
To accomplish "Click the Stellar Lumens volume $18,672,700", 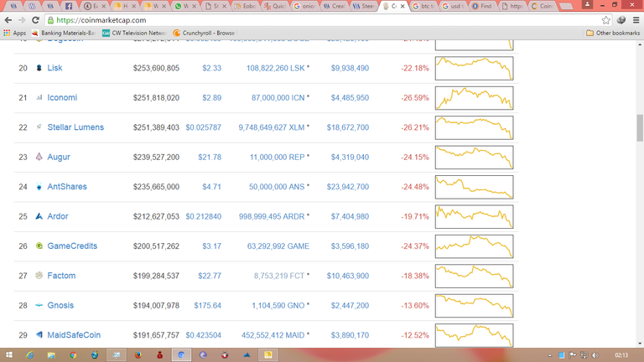I will pos(348,127).
